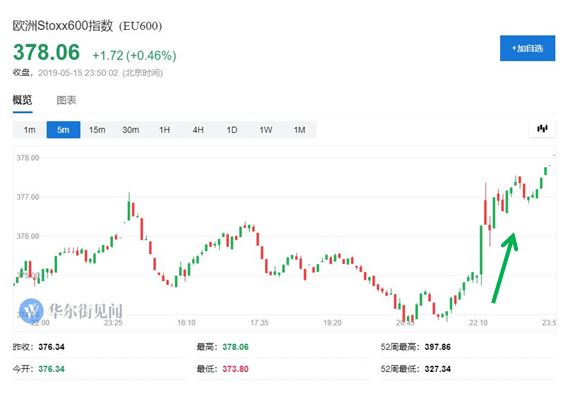Click the 最低 value 373.80
This screenshot has width=575, height=394.
[x=235, y=369]
